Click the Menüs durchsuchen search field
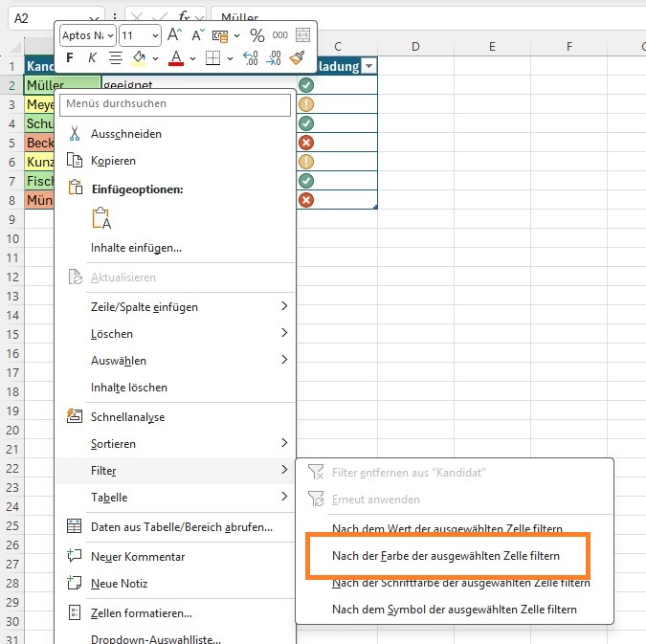This screenshot has height=644, width=646. [x=176, y=103]
